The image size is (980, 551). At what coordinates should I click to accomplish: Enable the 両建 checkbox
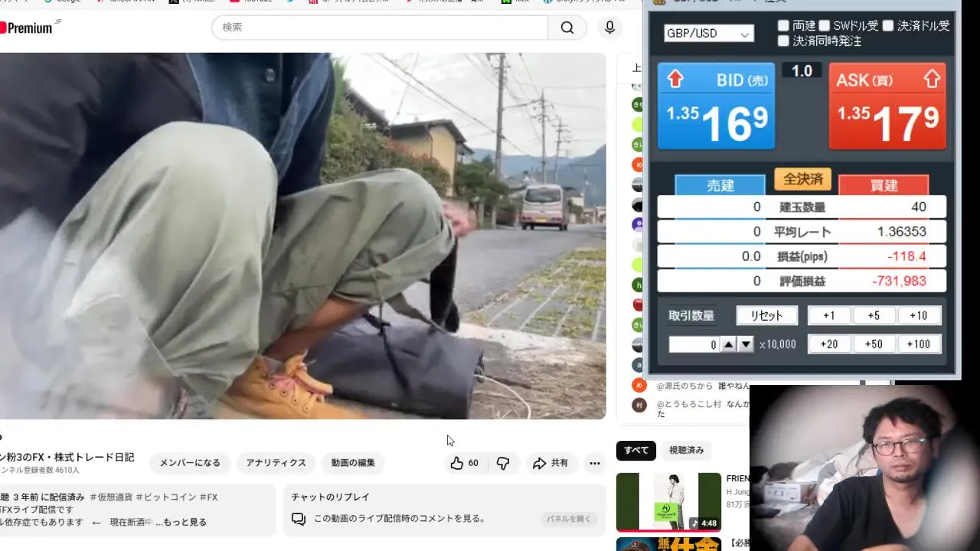point(783,26)
